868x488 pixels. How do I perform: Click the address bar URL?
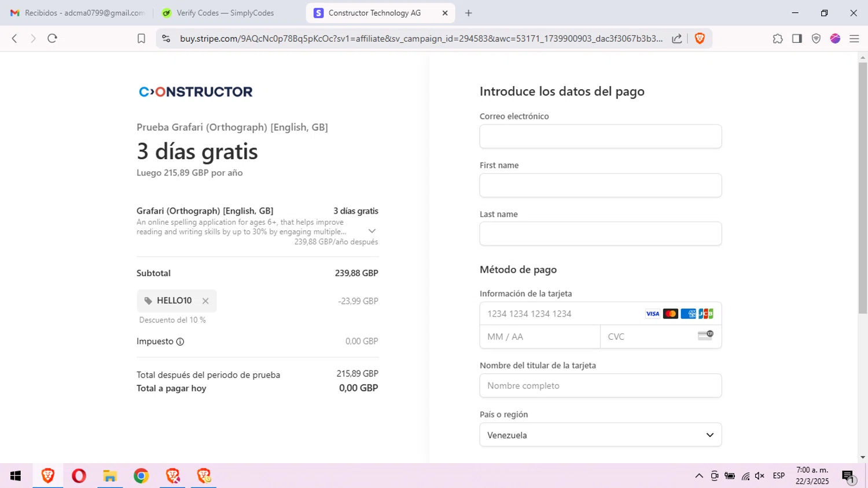(421, 39)
